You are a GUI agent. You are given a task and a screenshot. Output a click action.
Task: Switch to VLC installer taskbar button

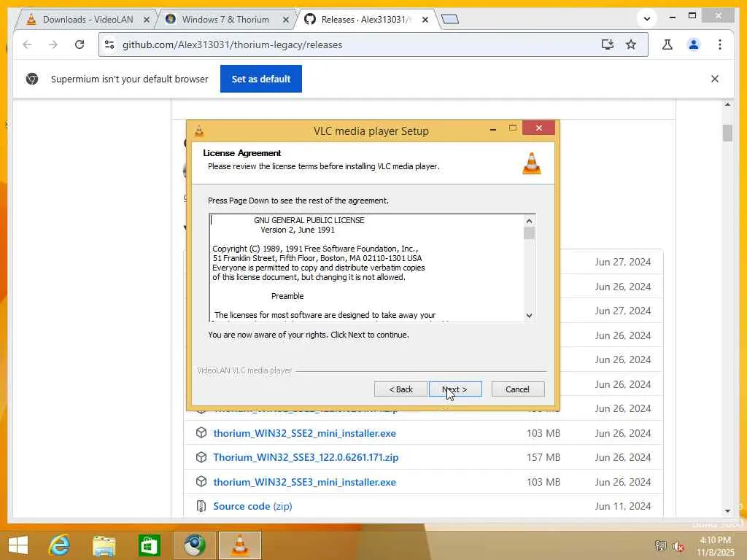click(239, 545)
